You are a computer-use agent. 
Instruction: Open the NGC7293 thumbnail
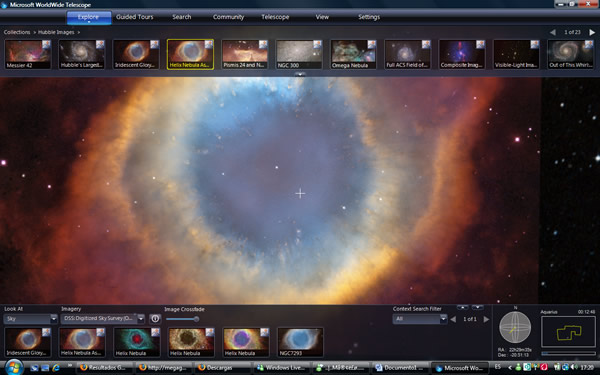point(300,342)
